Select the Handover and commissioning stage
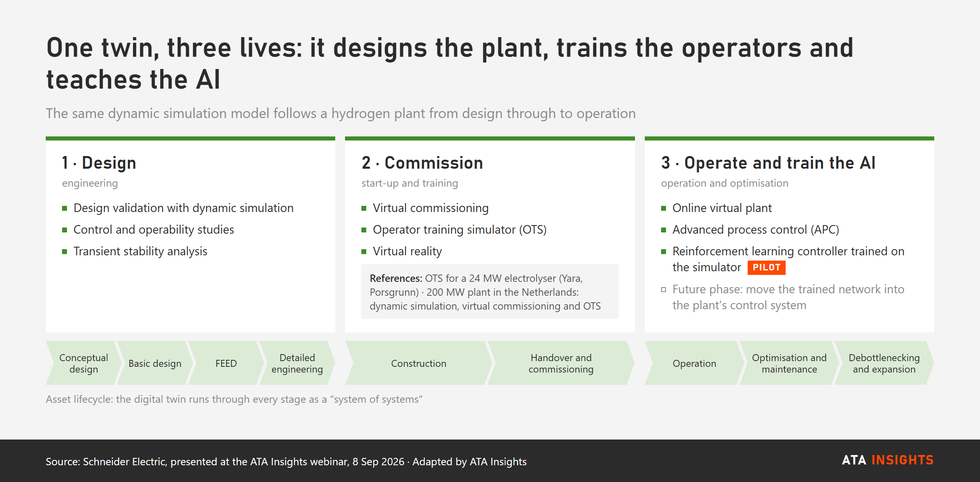The width and height of the screenshot is (980, 482). click(x=561, y=363)
